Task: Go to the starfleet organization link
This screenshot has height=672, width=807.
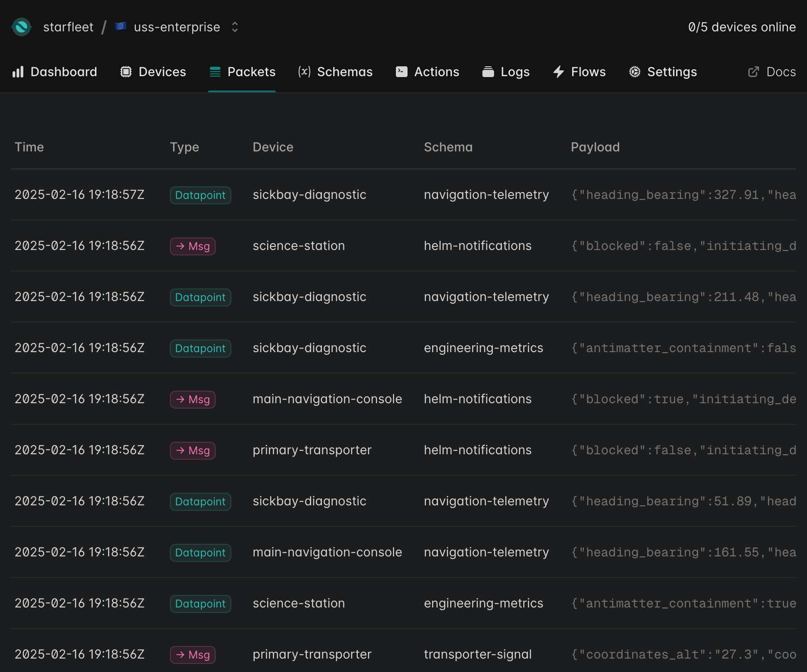Action: 68,27
